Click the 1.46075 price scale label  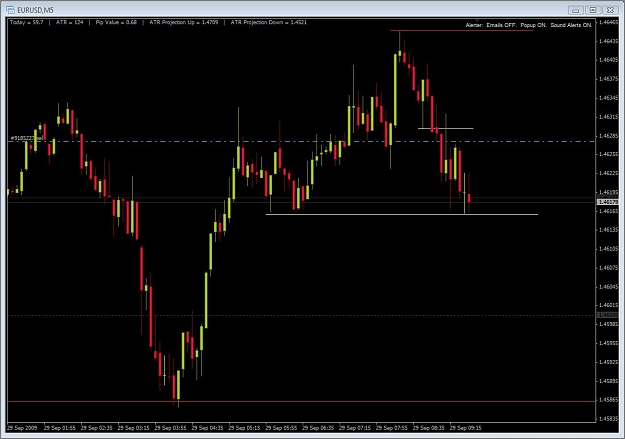pos(608,268)
